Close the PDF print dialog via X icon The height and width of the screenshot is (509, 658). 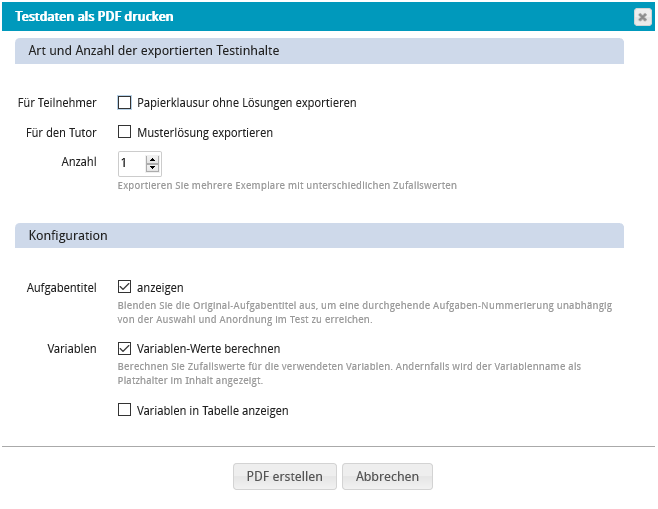tap(642, 17)
